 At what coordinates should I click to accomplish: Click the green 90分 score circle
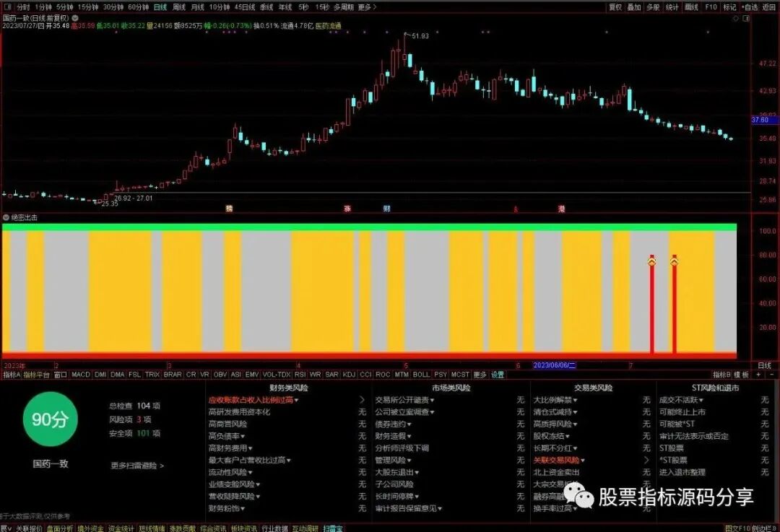[x=50, y=419]
